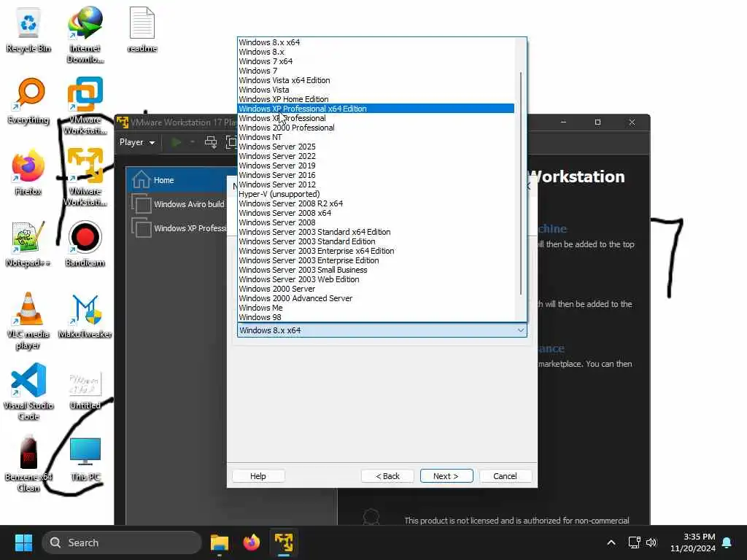Open clock and date in taskbar

[x=693, y=542]
